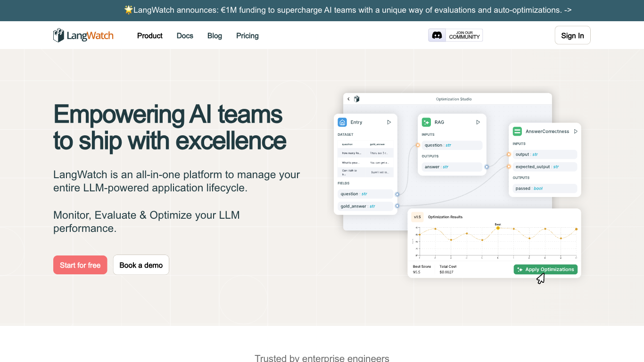Click the question field output connector
Screen dimensions: 644x362
pos(397,194)
